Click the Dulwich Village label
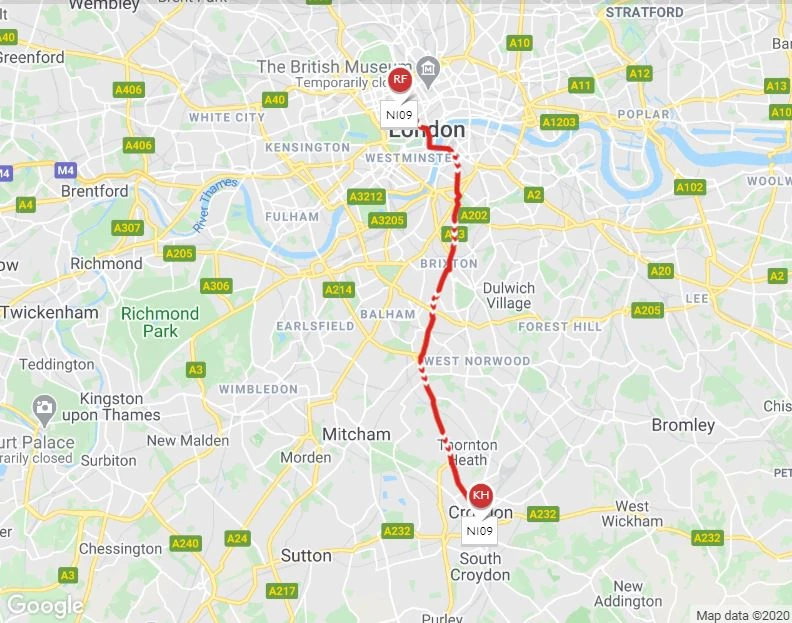792x623 pixels. pyautogui.click(x=509, y=296)
